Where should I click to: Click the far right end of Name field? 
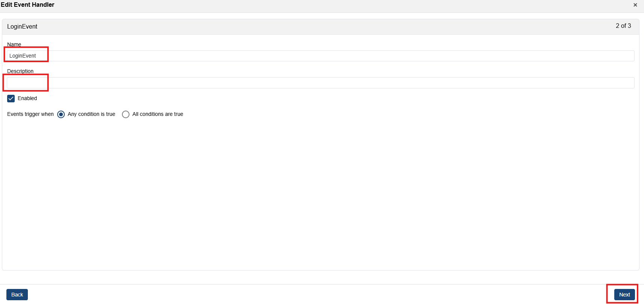[x=629, y=56]
